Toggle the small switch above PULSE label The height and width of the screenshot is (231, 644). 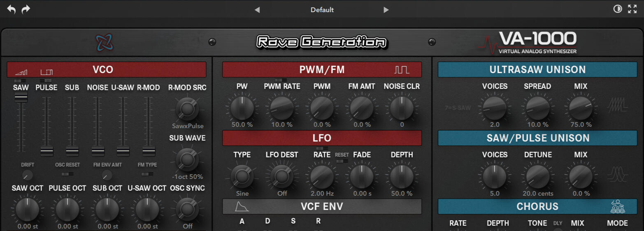[x=46, y=81]
